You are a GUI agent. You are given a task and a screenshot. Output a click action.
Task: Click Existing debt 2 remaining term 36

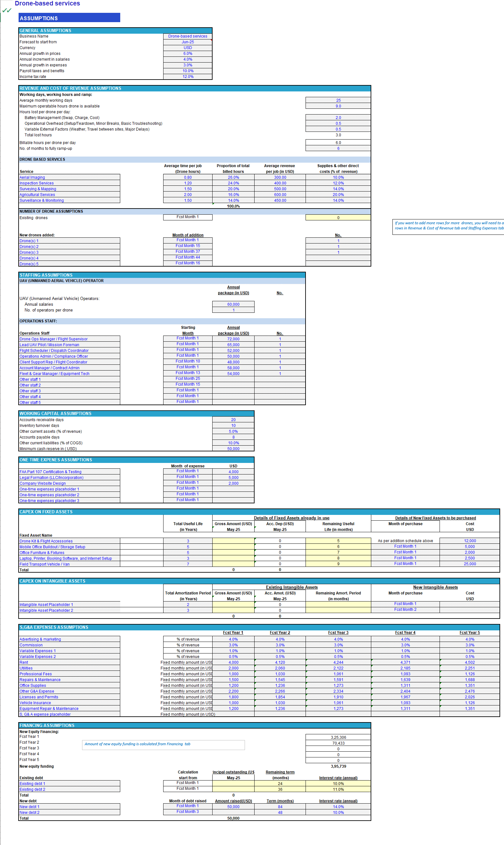pyautogui.click(x=280, y=790)
